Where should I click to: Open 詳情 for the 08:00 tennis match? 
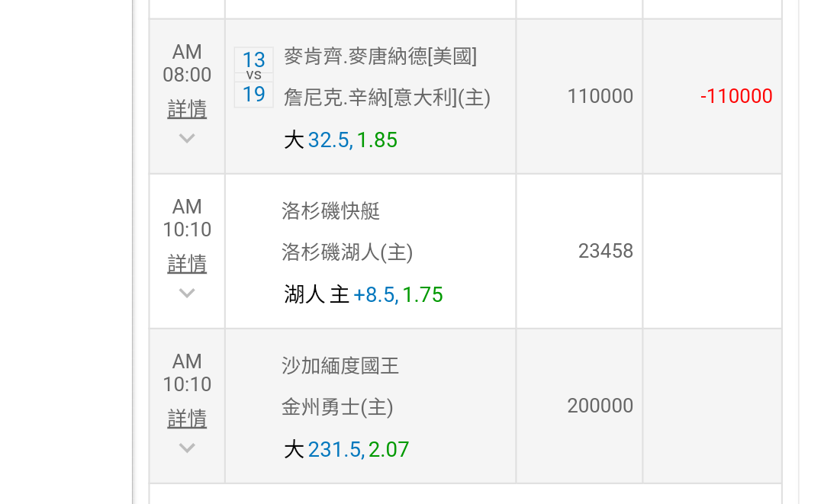point(187,109)
